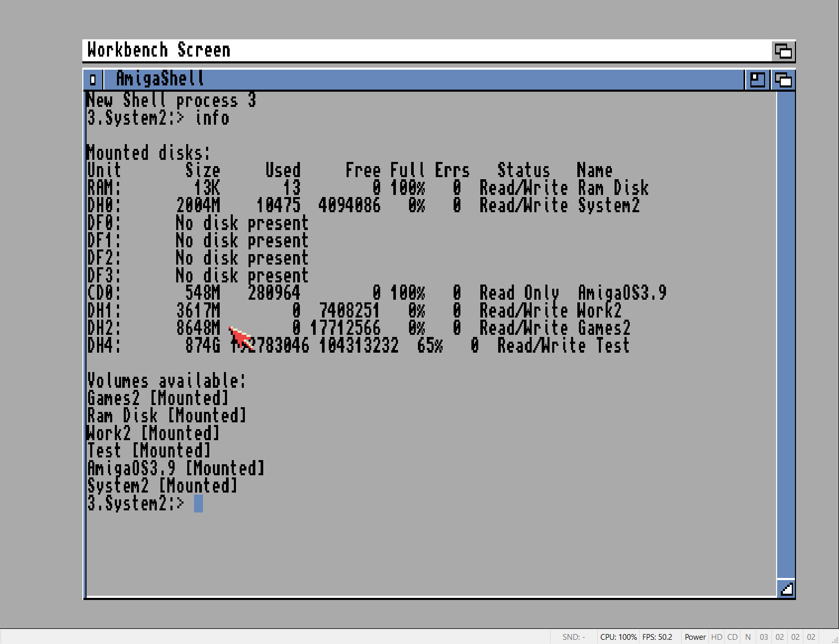Image resolution: width=839 pixels, height=644 pixels.
Task: Click the 'Unit' column header
Action: [x=104, y=170]
